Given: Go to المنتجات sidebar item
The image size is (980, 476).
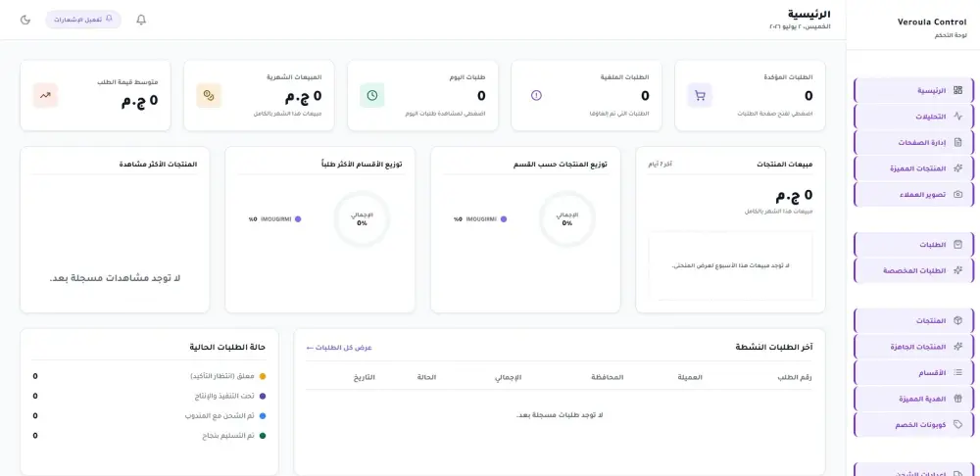Looking at the screenshot, I should (x=913, y=320).
